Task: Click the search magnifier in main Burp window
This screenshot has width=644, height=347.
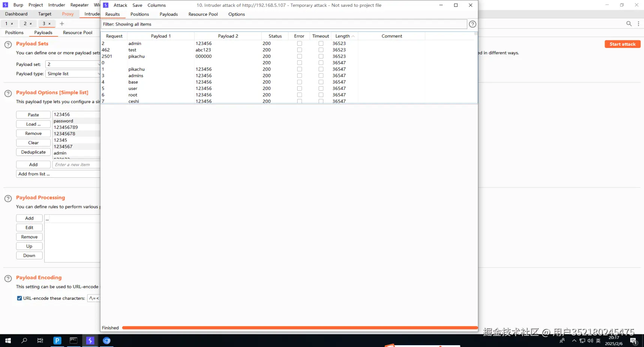Action: point(629,24)
